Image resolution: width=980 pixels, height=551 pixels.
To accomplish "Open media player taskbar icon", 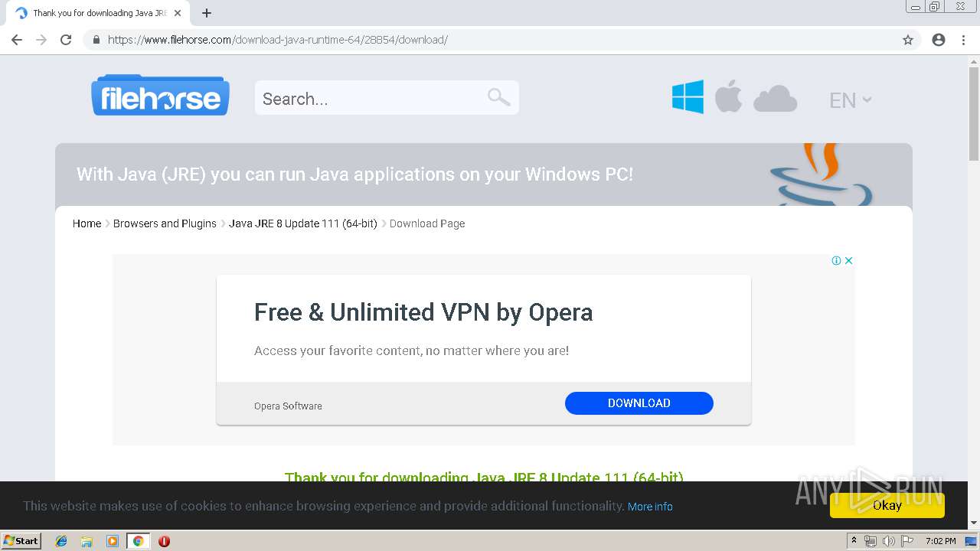I will coord(113,541).
